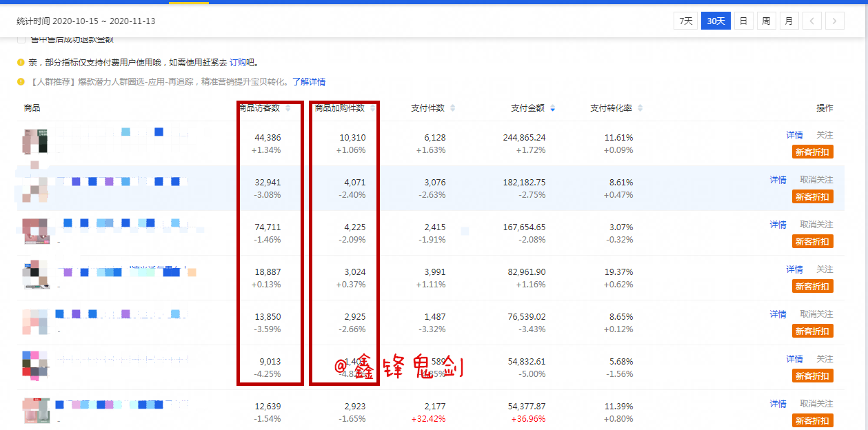Sort by 支付转化率 using its arrows

pos(640,108)
